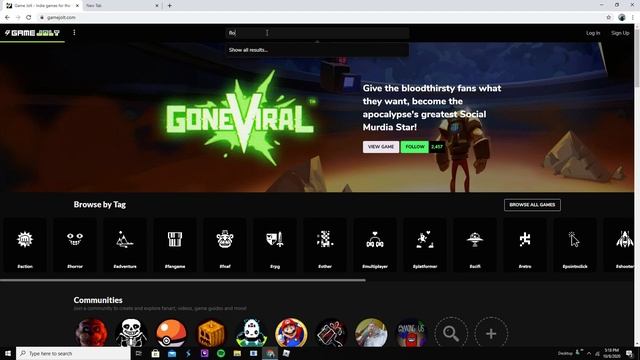
Task: Open the #pointnclick tag tile
Action: coord(575,245)
